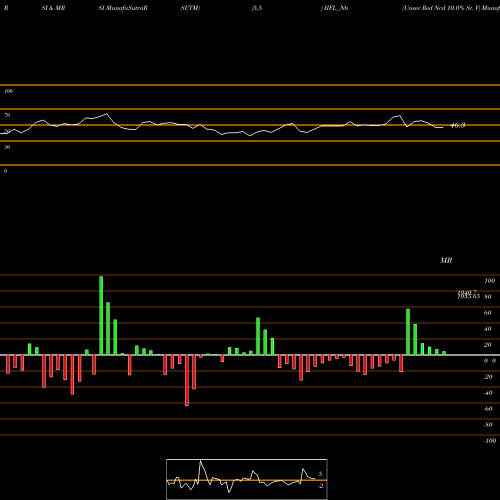Click the MR axis label -100
Viewport: 500px width, 500px height.
(490, 441)
